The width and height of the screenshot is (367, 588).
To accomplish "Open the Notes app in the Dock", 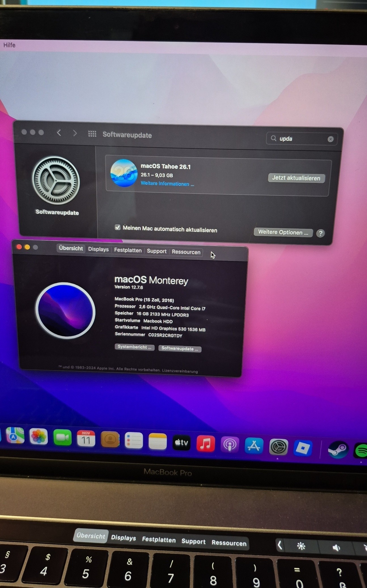I will [x=158, y=442].
